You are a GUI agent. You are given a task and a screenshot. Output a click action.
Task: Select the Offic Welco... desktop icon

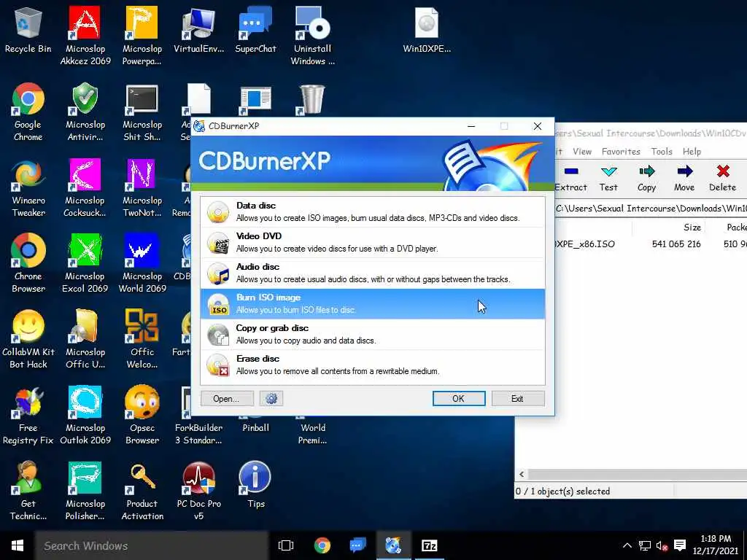tap(142, 340)
